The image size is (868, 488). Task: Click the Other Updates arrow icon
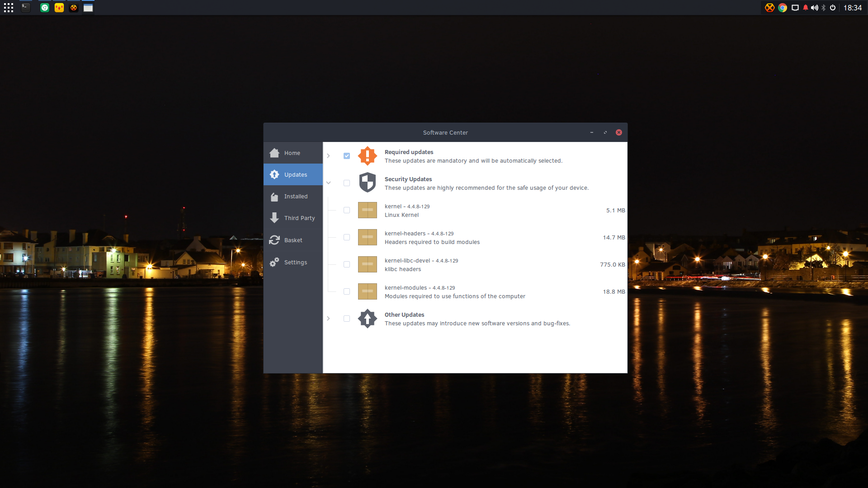tap(368, 319)
